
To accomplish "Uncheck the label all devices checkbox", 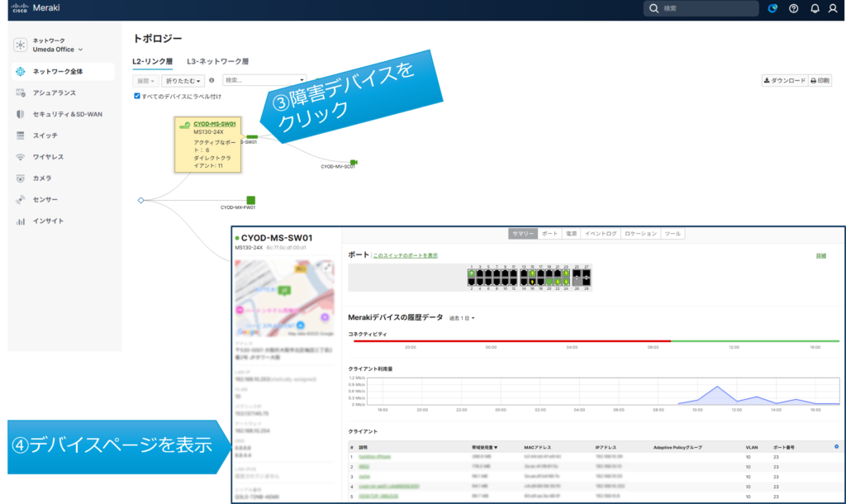I will click(137, 96).
